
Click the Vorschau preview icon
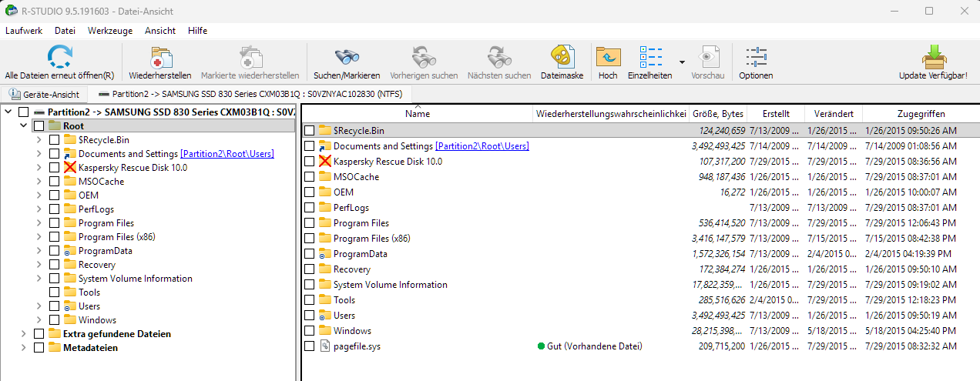coord(708,57)
